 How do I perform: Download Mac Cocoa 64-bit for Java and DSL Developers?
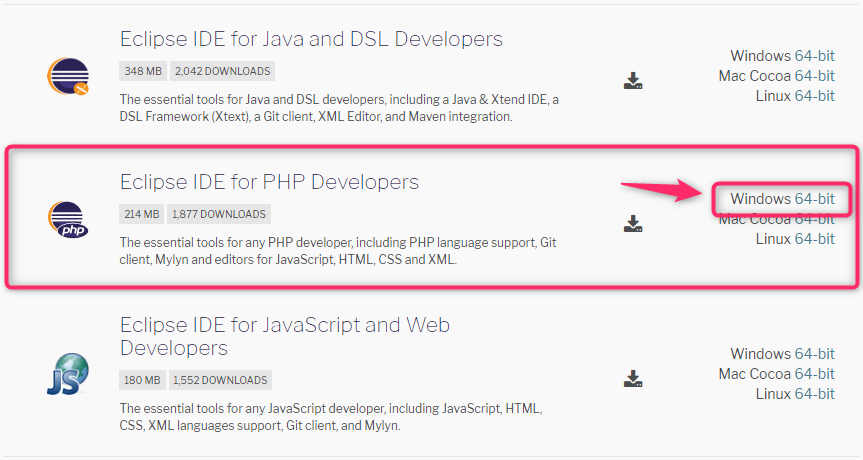coord(815,76)
